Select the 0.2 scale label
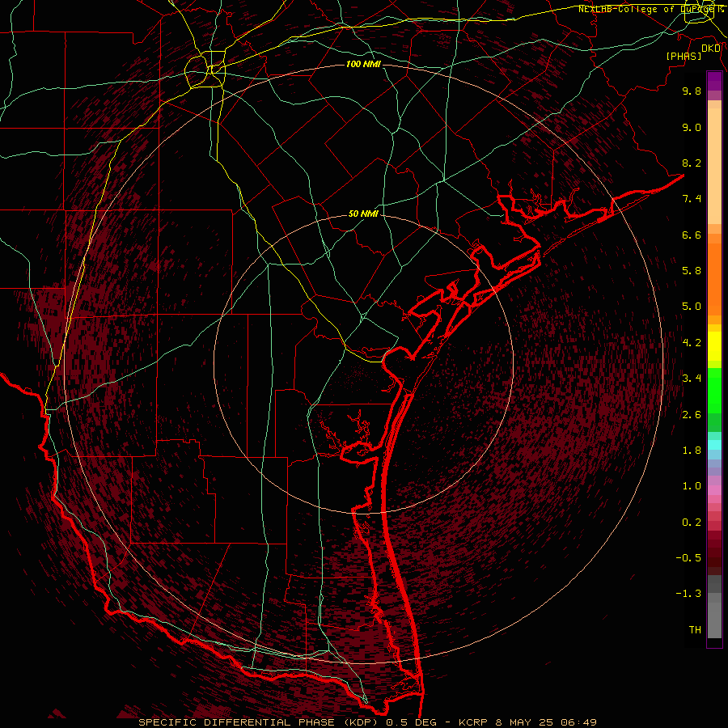Viewport: 728px width, 728px height. click(692, 523)
